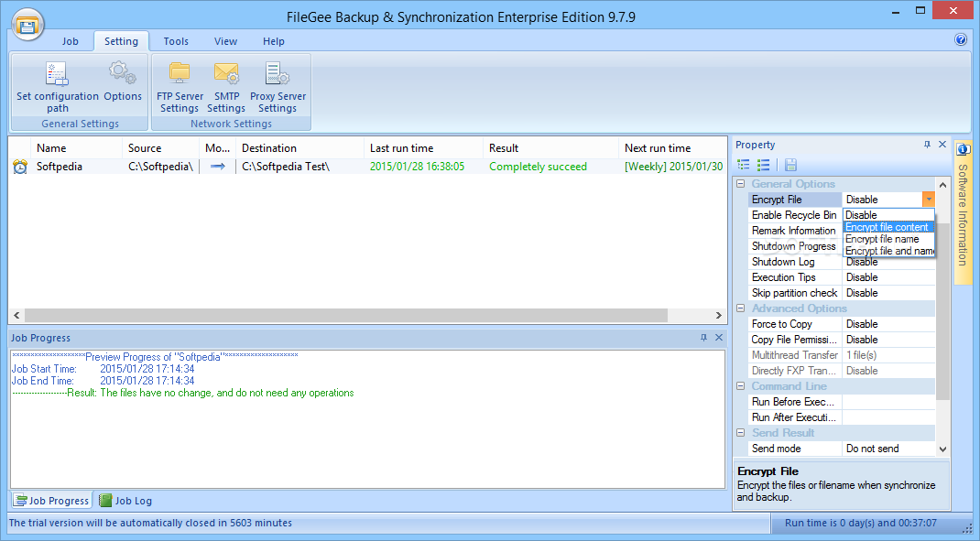Pin the Property panel
The height and width of the screenshot is (541, 980).
click(927, 145)
